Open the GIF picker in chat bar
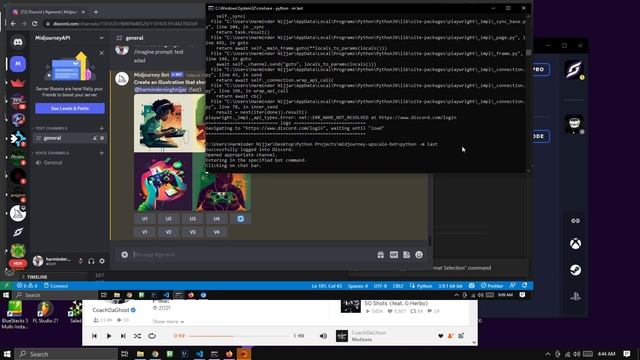Image resolution: width=640 pixels, height=360 pixels. [x=393, y=255]
